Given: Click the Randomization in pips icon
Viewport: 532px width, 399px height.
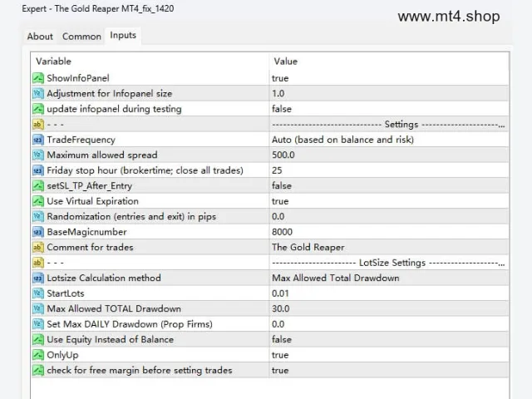Looking at the screenshot, I should pos(38,216).
